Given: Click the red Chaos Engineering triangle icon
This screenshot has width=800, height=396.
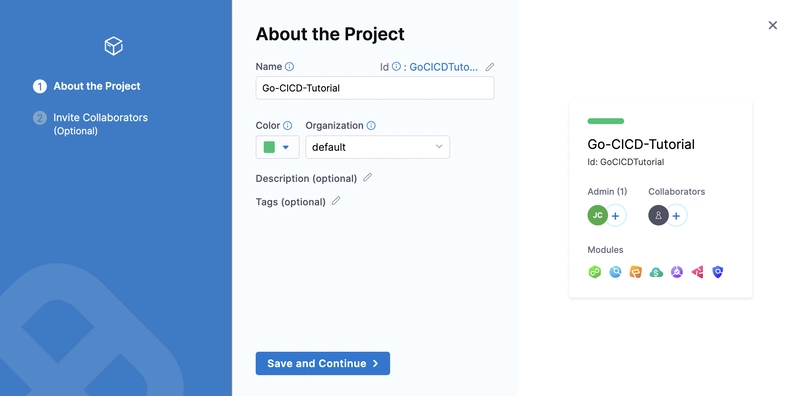Looking at the screenshot, I should 697,272.
